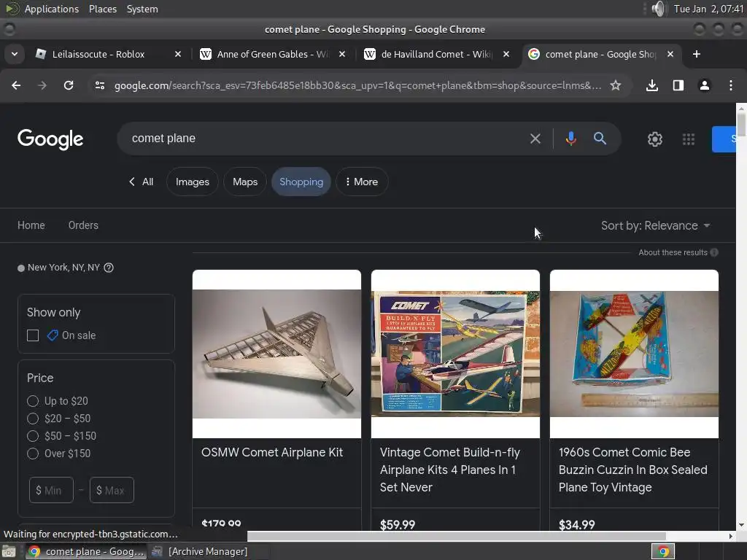Switch to the Leilaissocute - Roblox tab
Viewport: 747px width, 560px height.
click(108, 54)
